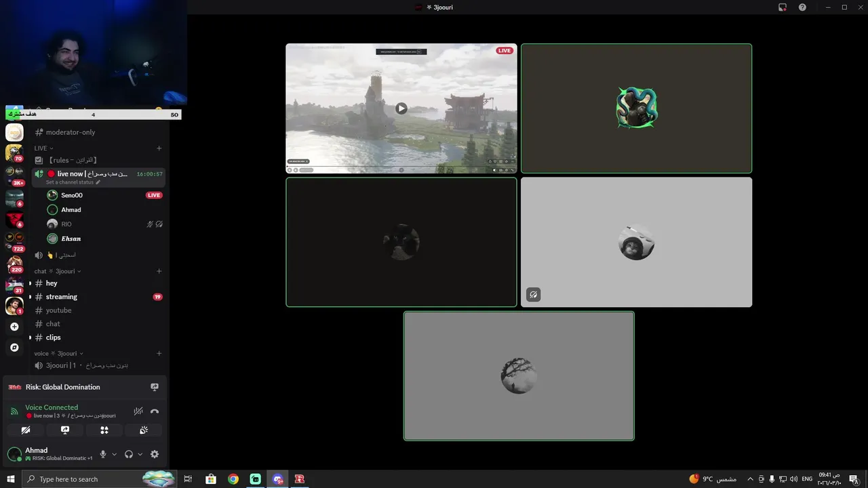Toggle noise suppression next to Voice Connected
Viewport: 868px width, 488px height.
pos(138,411)
